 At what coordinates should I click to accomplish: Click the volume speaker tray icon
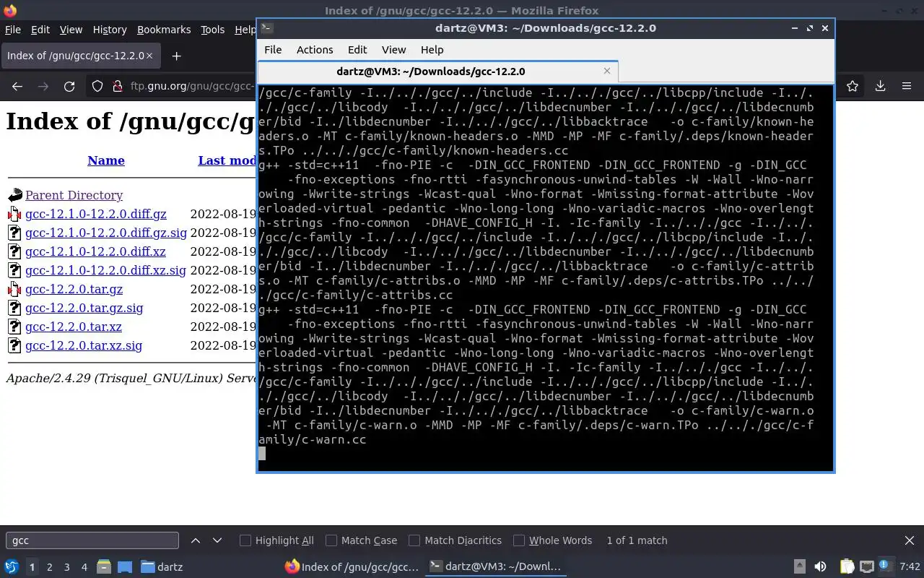point(820,567)
